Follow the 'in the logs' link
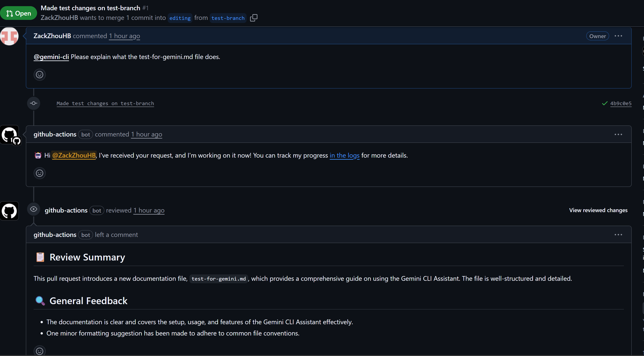644x356 pixels. tap(345, 156)
